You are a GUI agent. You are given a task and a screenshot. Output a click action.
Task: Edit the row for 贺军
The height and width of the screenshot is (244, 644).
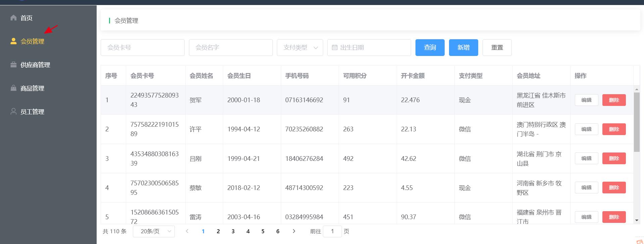[586, 100]
